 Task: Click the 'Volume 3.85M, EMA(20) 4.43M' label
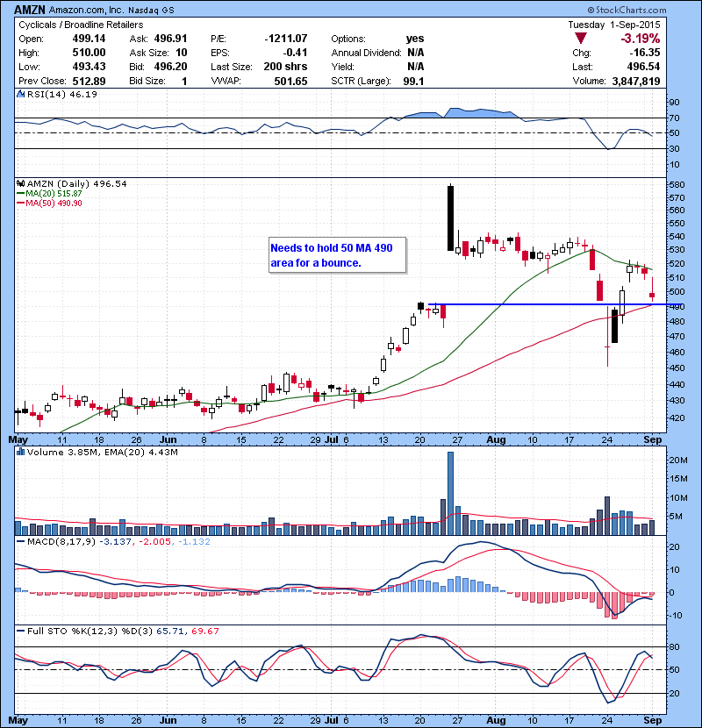click(102, 452)
